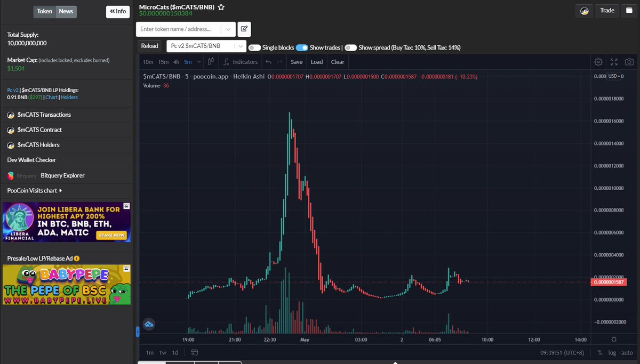The image size is (640, 364).
Task: Open the fx Indicators button
Action: (x=241, y=62)
